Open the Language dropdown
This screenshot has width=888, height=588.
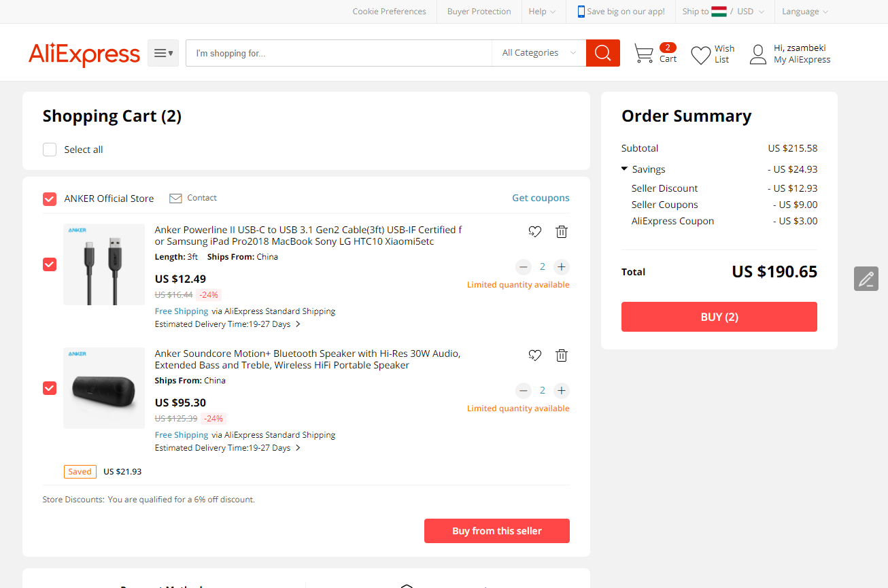tap(805, 12)
